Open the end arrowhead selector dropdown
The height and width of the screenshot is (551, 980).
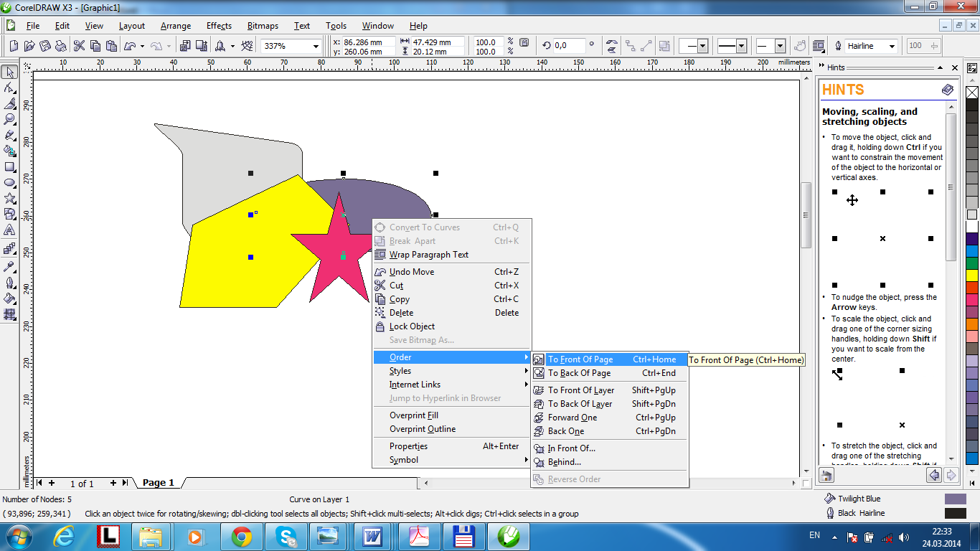(780, 46)
